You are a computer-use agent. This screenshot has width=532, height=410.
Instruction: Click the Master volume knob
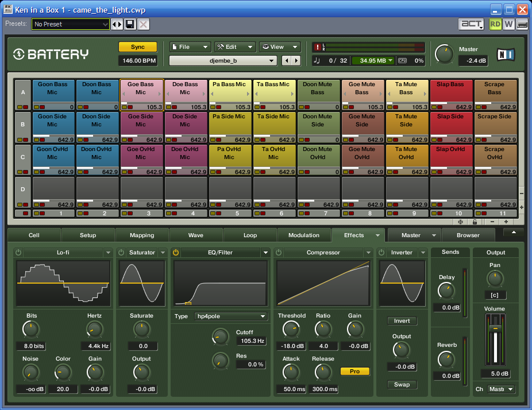click(444, 54)
